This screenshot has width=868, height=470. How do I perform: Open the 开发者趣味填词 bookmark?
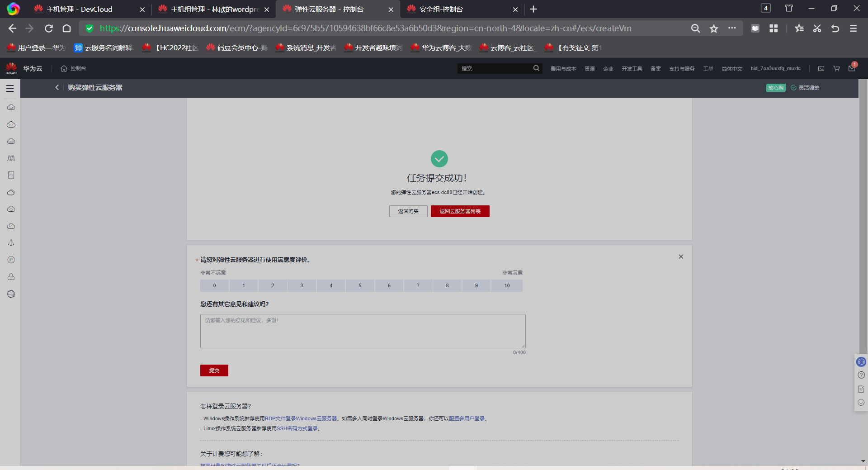(x=373, y=47)
